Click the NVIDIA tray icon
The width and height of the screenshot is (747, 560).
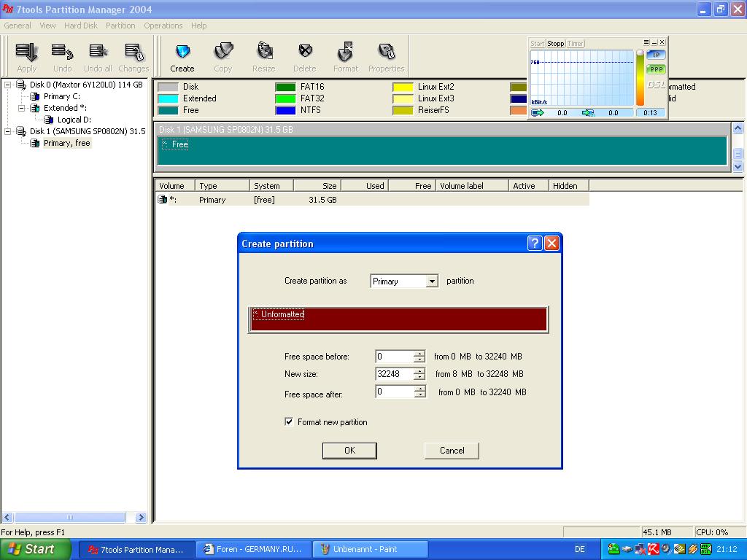click(679, 549)
